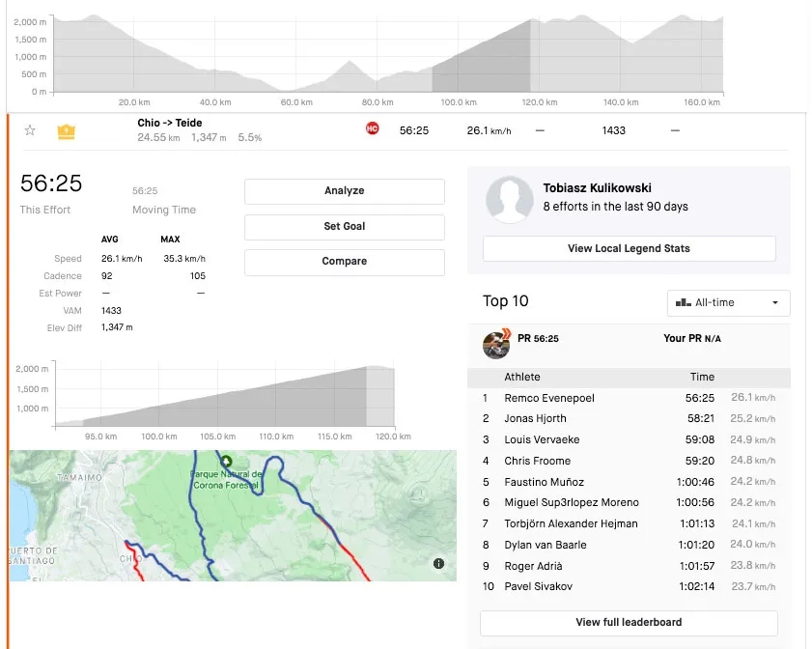
Task: View Local Legend Stats
Action: tap(629, 248)
